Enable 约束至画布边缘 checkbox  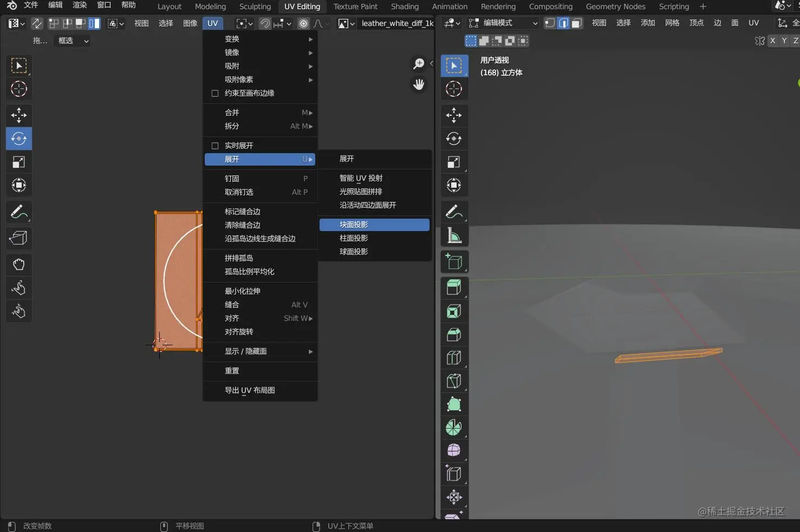(x=214, y=93)
